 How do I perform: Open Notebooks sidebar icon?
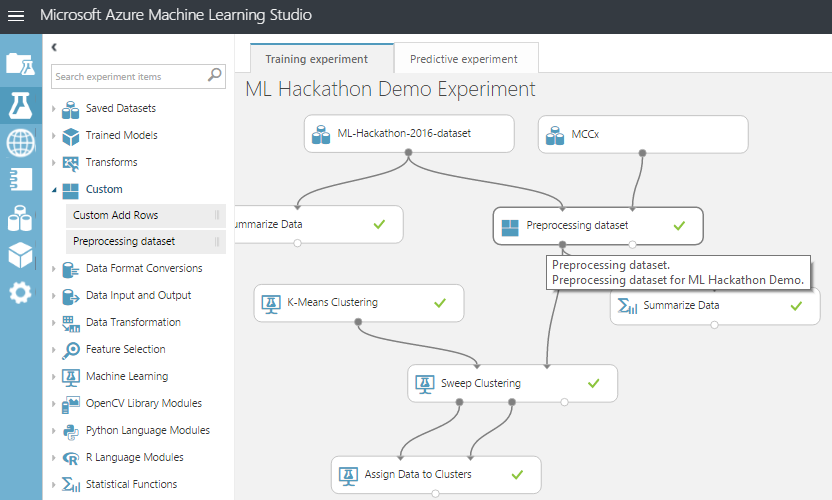tap(21, 179)
